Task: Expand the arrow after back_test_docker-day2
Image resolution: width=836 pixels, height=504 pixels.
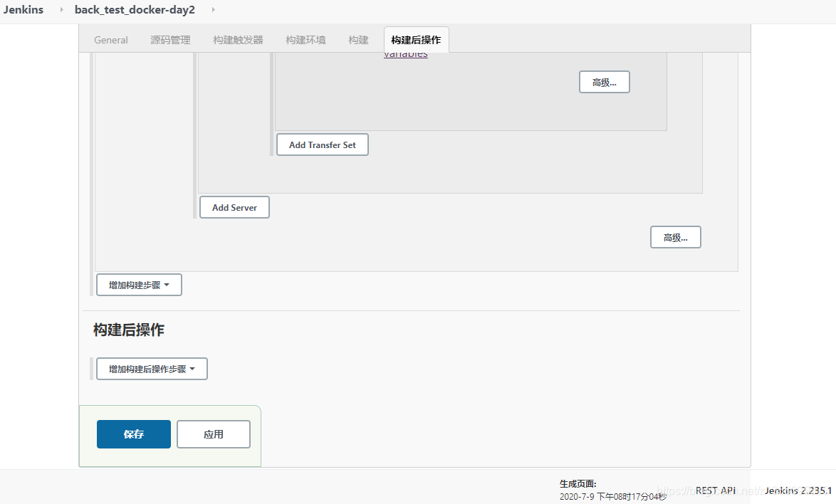Action: pyautogui.click(x=213, y=9)
